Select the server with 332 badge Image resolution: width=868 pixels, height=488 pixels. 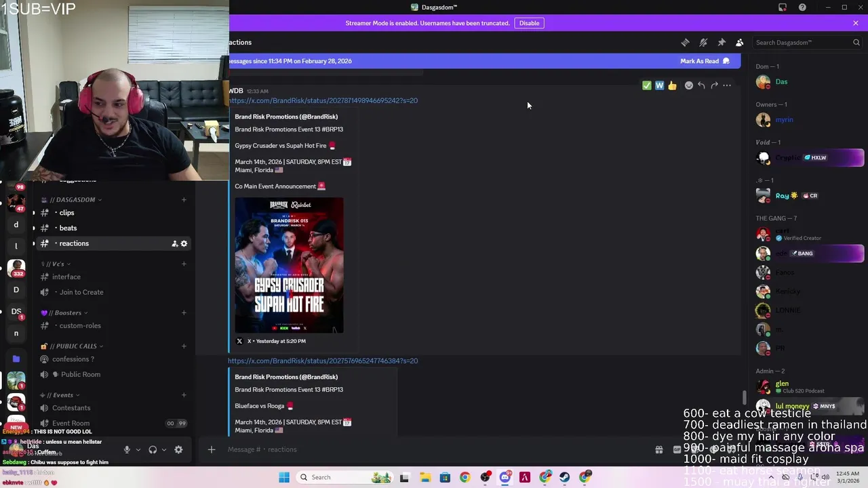pyautogui.click(x=16, y=268)
